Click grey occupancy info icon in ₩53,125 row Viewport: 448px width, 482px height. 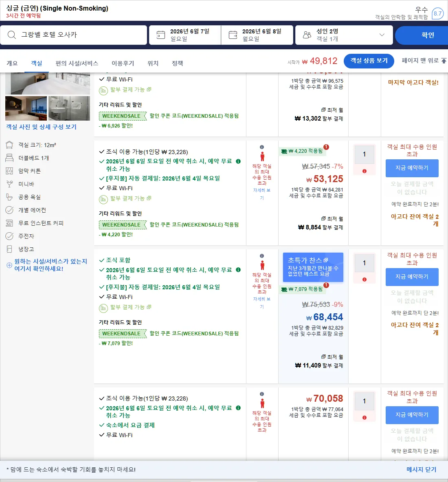(262, 147)
